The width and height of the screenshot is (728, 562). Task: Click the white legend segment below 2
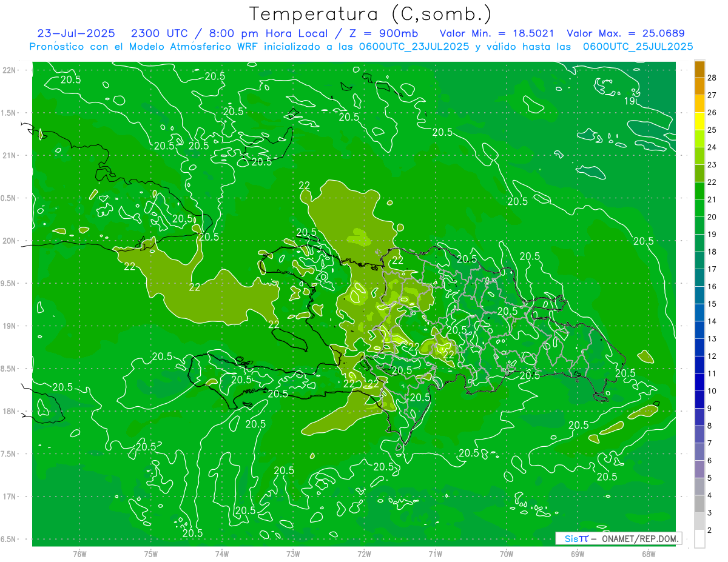[x=699, y=539]
